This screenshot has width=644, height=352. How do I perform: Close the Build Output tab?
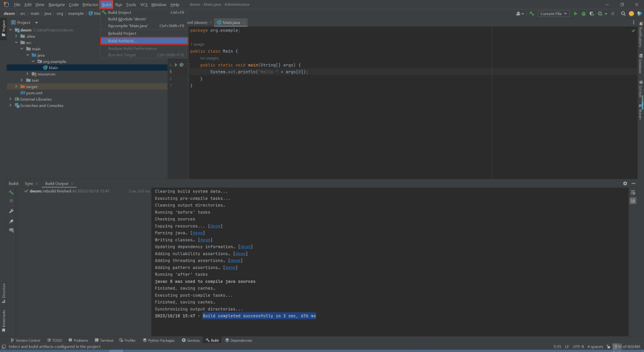[72, 184]
